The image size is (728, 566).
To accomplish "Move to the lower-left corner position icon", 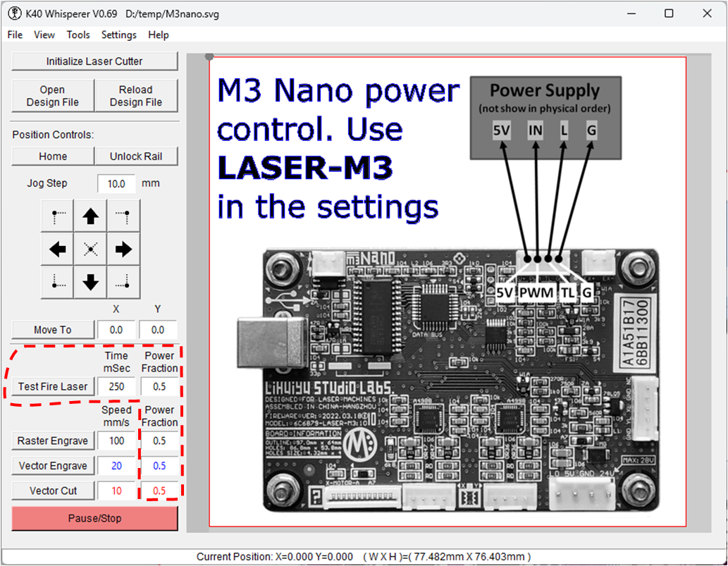I will click(57, 282).
